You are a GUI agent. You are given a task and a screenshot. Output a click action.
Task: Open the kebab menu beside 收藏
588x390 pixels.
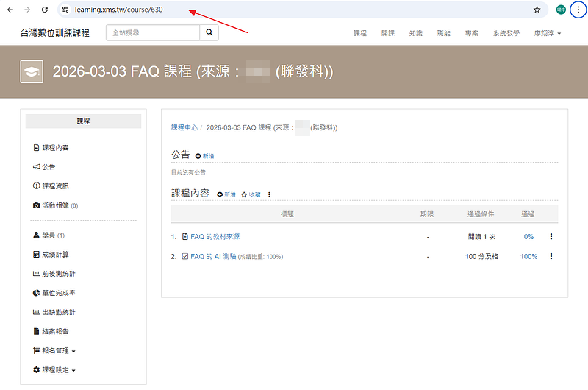click(269, 194)
